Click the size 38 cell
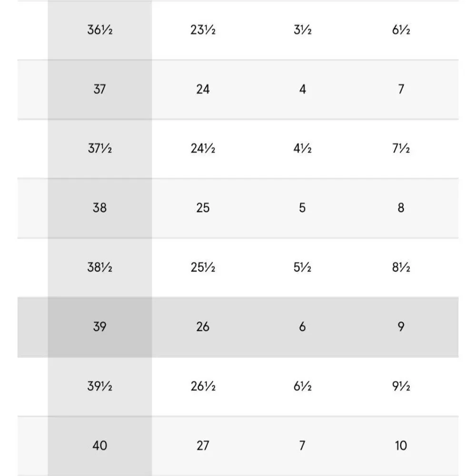Image resolution: width=476 pixels, height=476 pixels. pyautogui.click(x=99, y=208)
